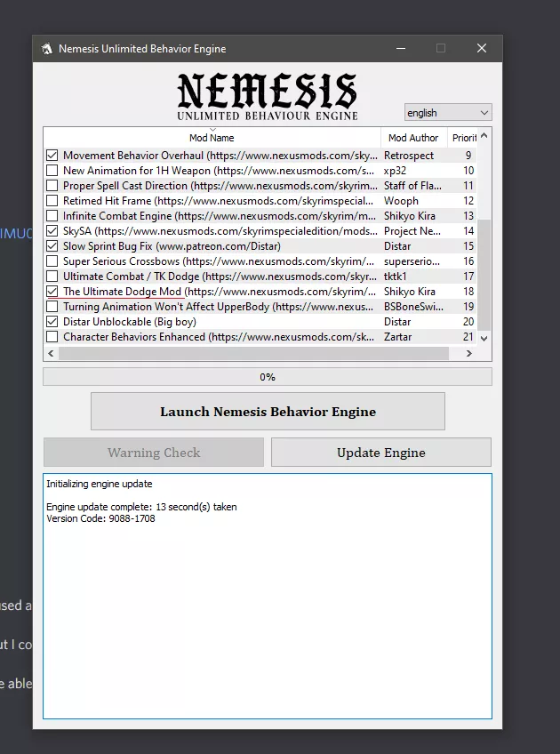
Task: Click the horizontal scrollbar thumb in mod list
Action: pyautogui.click(x=253, y=354)
